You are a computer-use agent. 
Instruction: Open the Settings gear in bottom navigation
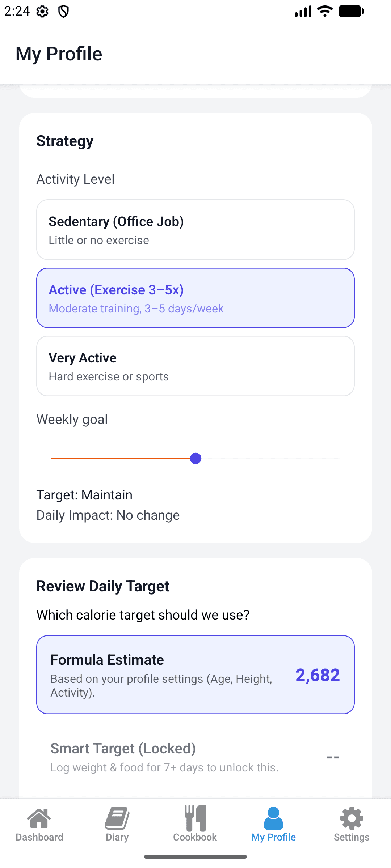point(351,818)
